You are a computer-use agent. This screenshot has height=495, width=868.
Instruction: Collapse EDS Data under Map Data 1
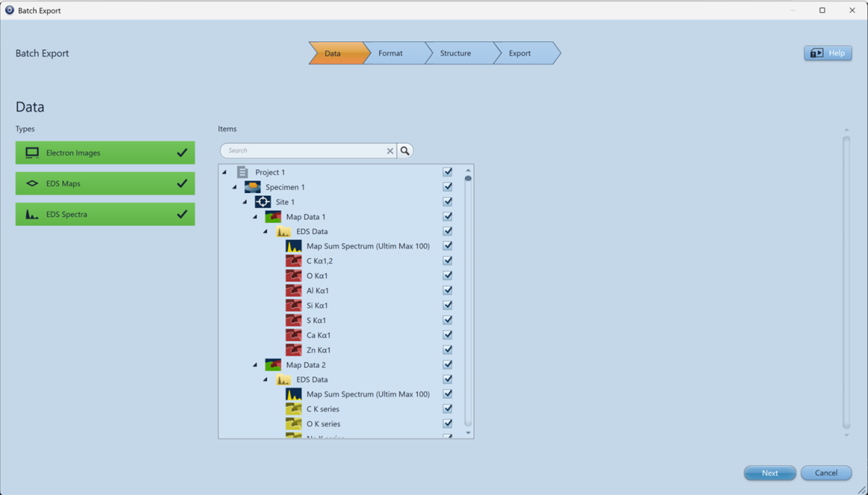[265, 231]
